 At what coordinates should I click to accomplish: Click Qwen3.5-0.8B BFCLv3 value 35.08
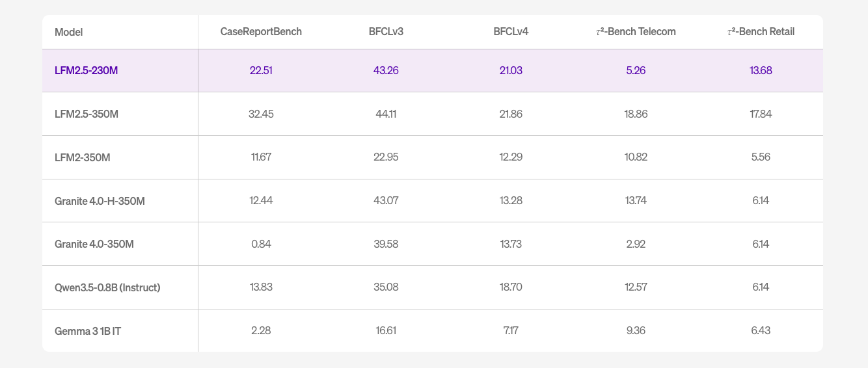[386, 287]
